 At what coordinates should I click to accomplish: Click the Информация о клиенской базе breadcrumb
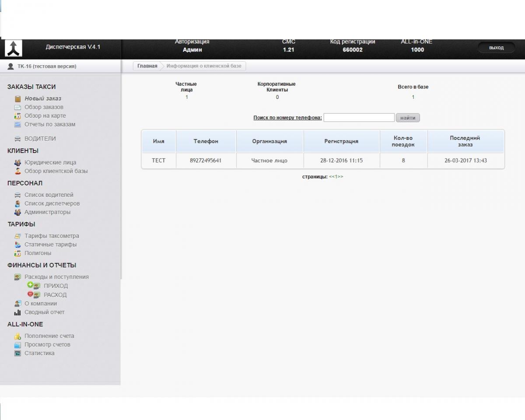[204, 66]
